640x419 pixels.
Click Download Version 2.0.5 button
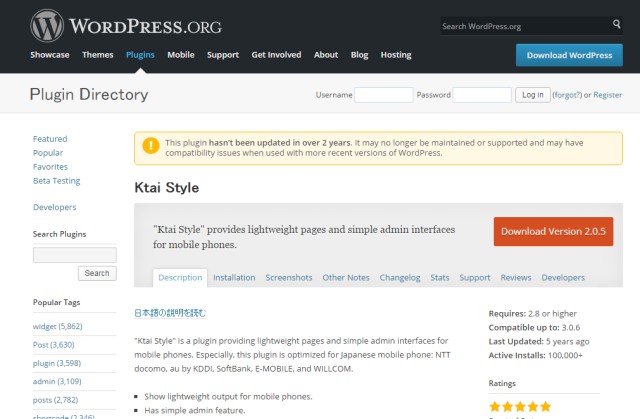pos(553,231)
